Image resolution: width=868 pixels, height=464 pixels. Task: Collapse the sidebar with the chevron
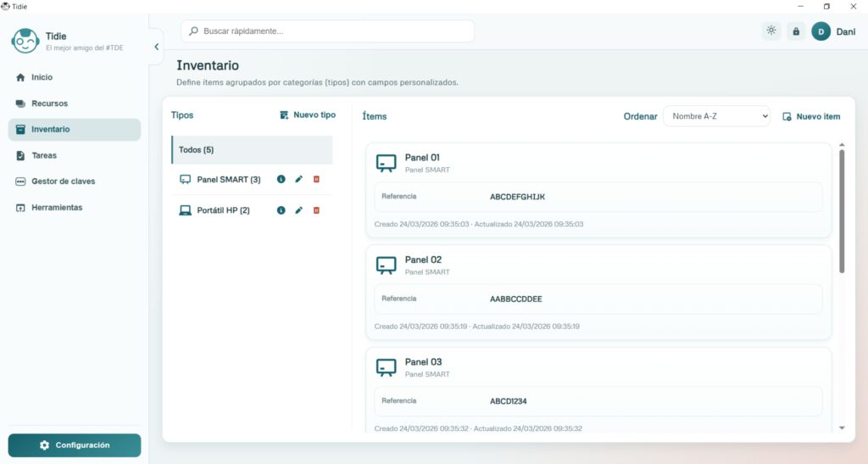(156, 48)
